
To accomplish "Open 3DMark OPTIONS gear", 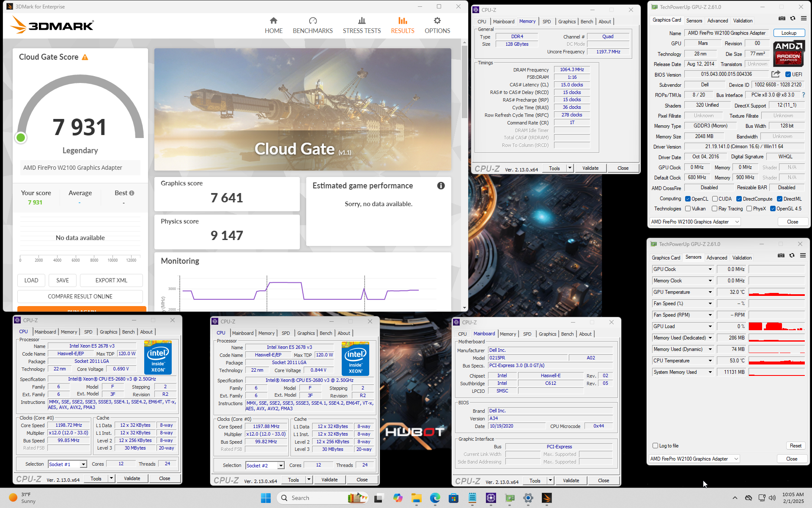I will [437, 25].
